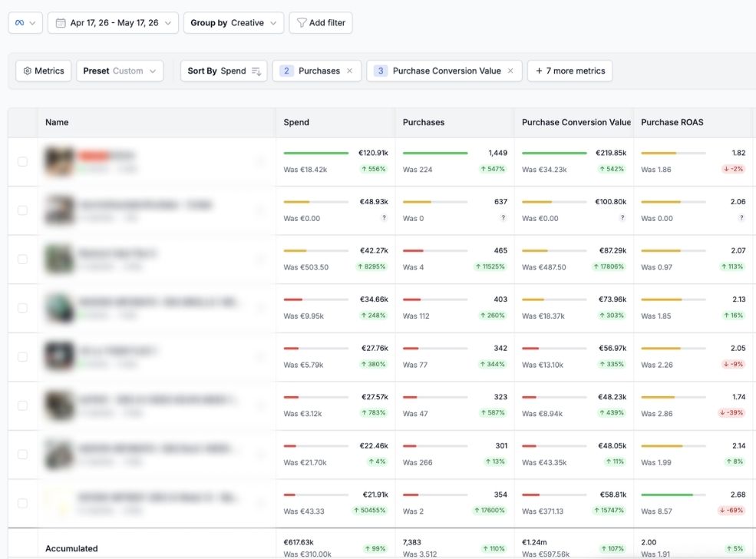Expand the Preset Custom dropdown
The height and width of the screenshot is (559, 756).
pyautogui.click(x=120, y=71)
